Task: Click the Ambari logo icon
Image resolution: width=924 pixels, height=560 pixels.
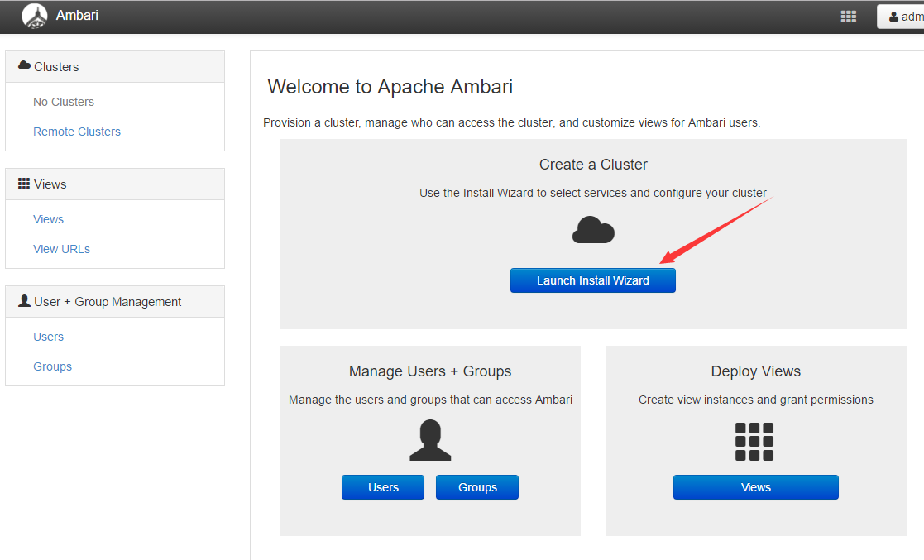Action: coord(35,16)
